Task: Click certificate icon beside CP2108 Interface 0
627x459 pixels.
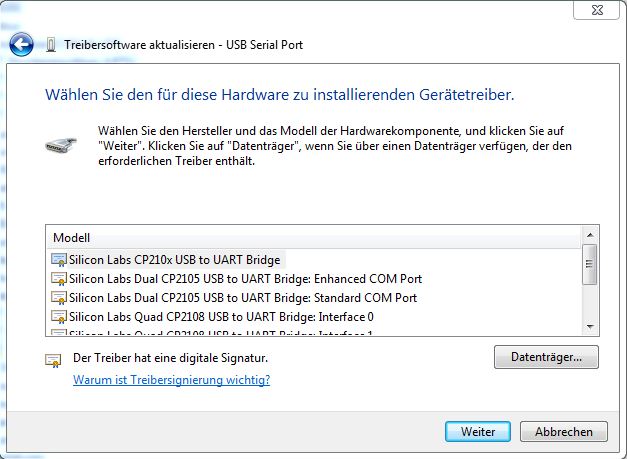Action: point(59,317)
